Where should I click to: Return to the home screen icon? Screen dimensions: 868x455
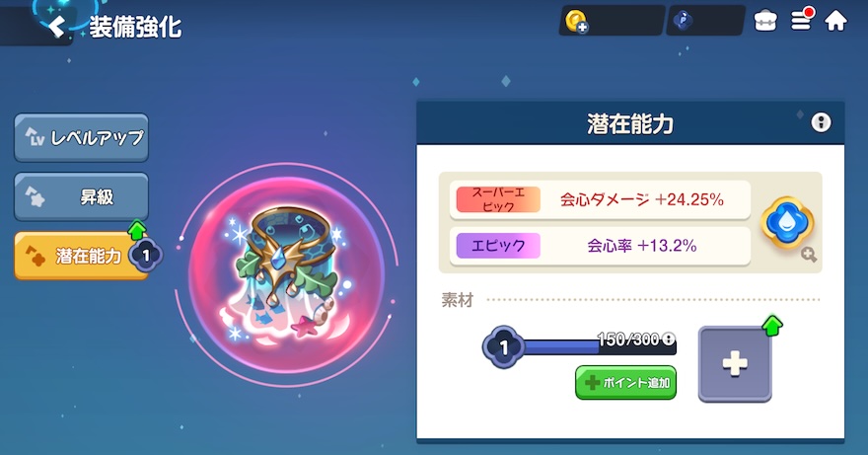point(835,21)
